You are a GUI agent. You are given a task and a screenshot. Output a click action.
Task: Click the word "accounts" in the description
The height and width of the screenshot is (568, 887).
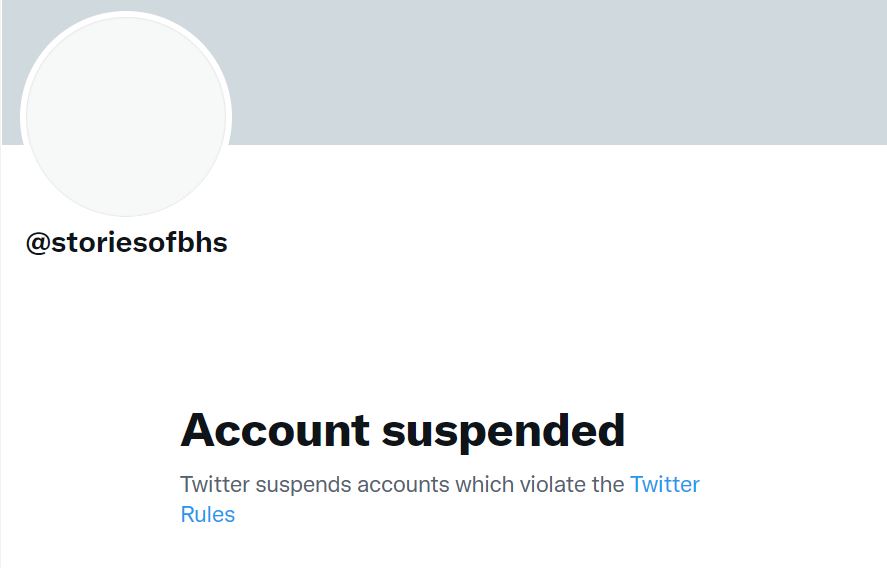[404, 485]
